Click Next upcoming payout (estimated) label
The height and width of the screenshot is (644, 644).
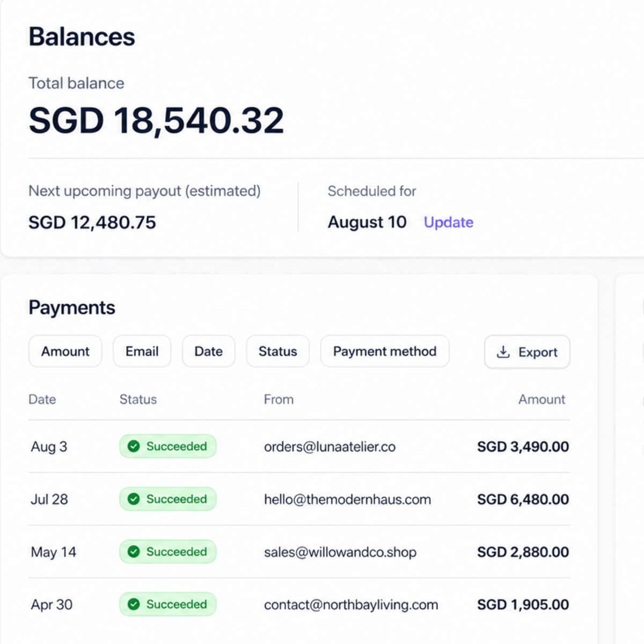(x=144, y=191)
